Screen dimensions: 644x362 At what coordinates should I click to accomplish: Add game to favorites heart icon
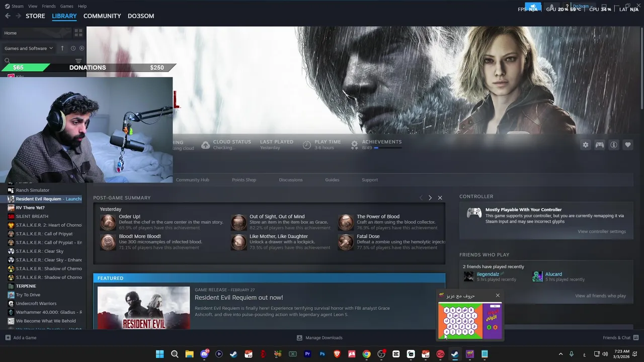(x=627, y=145)
